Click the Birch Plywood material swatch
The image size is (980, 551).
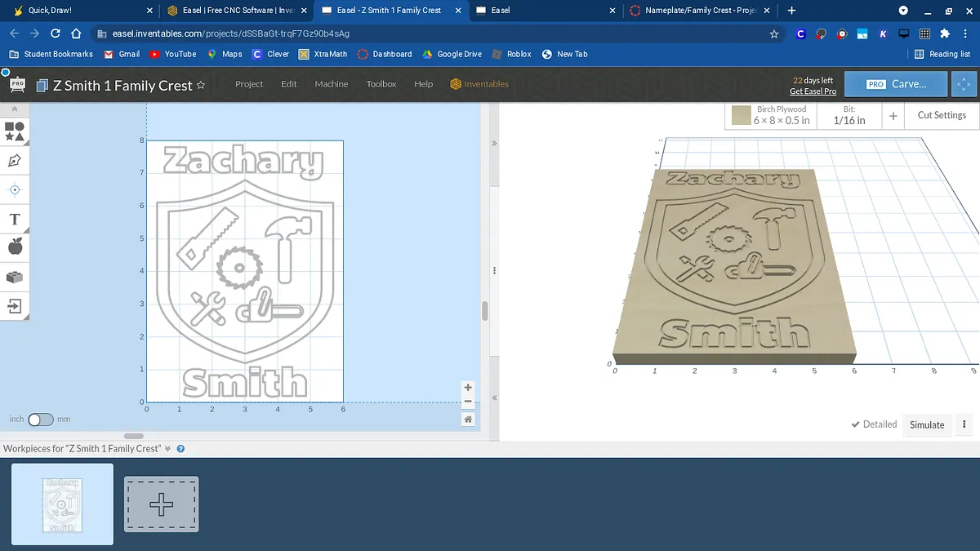pos(742,115)
